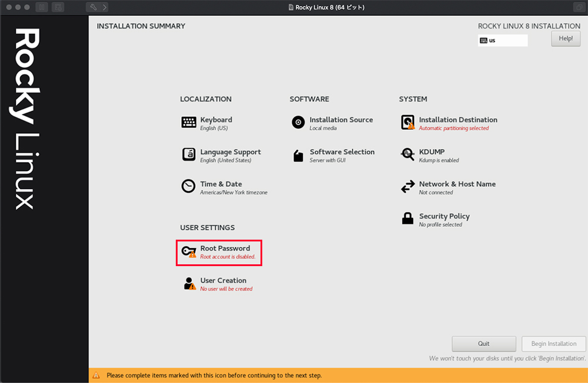Click the Language Support icon
This screenshot has height=383, width=588.
(x=189, y=154)
